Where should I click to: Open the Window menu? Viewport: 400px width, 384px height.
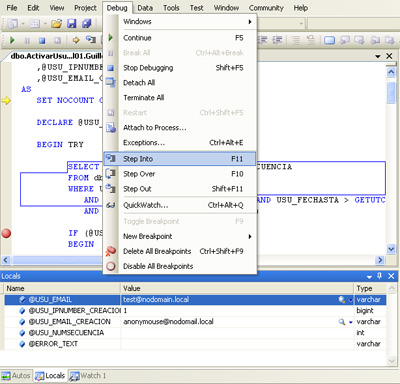pyautogui.click(x=226, y=8)
